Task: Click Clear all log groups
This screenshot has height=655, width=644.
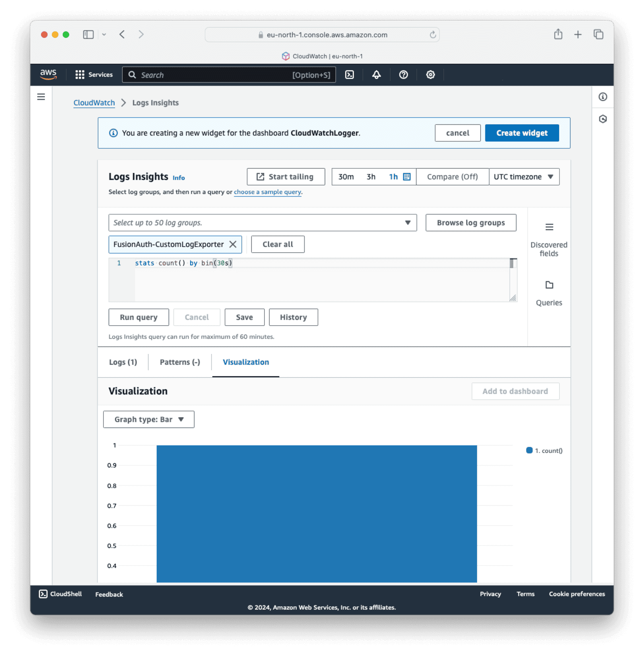Action: 278,244
